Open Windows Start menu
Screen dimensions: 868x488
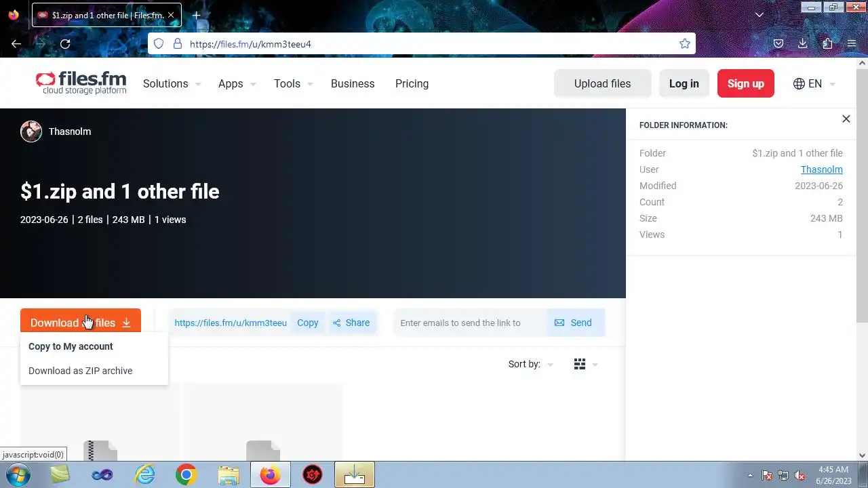coord(18,475)
